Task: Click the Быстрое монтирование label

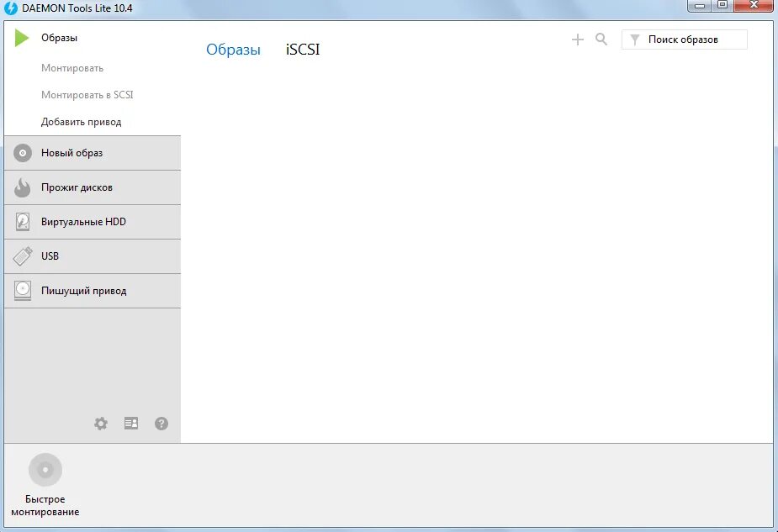Action: pyautogui.click(x=45, y=506)
